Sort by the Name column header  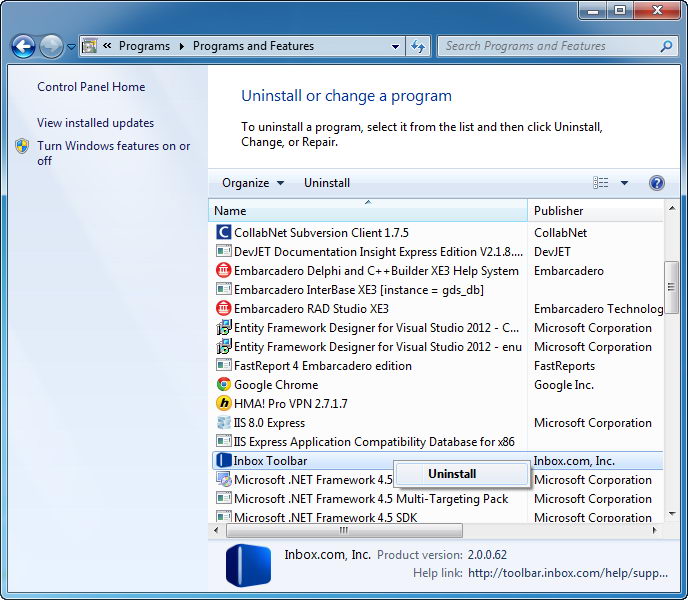coord(368,211)
